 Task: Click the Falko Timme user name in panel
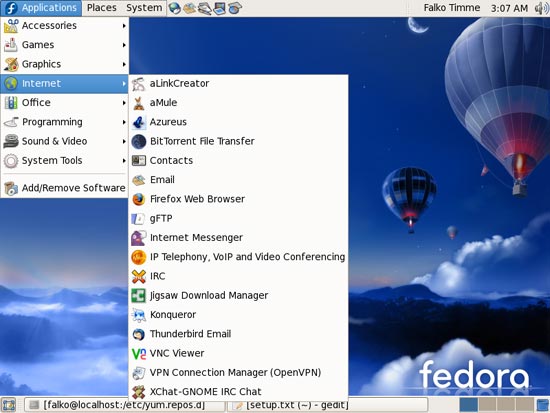(x=451, y=8)
